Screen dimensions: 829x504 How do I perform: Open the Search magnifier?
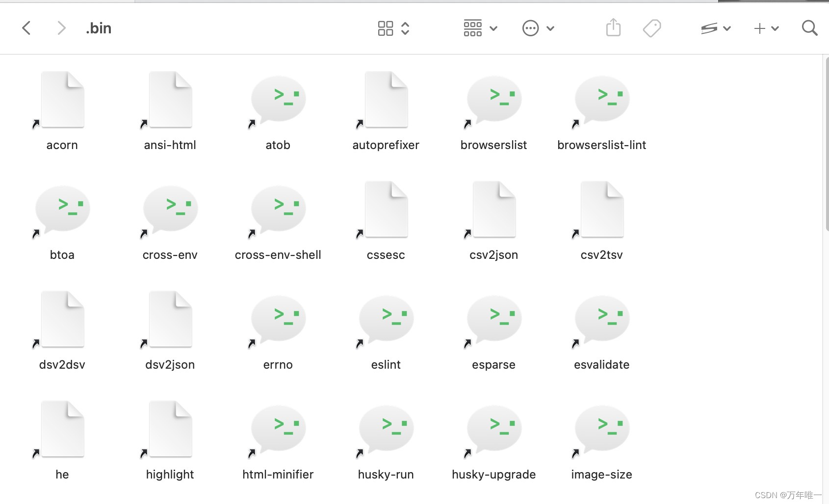click(x=809, y=28)
